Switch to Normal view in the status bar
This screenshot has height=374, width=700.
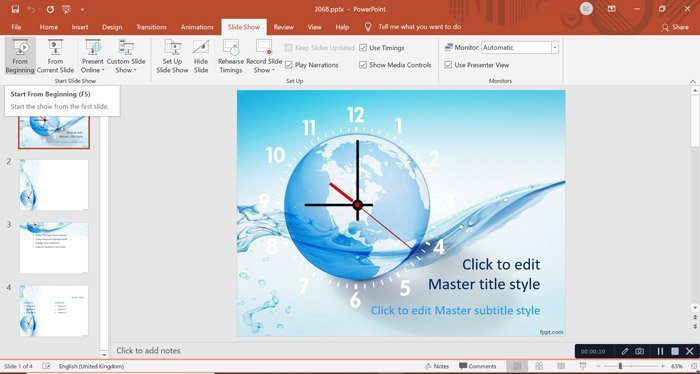(x=517, y=366)
